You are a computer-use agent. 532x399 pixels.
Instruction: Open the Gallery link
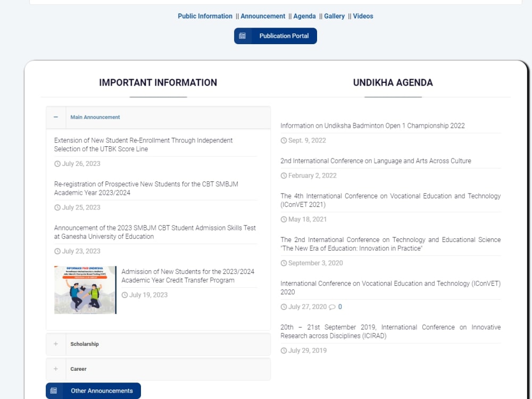334,16
